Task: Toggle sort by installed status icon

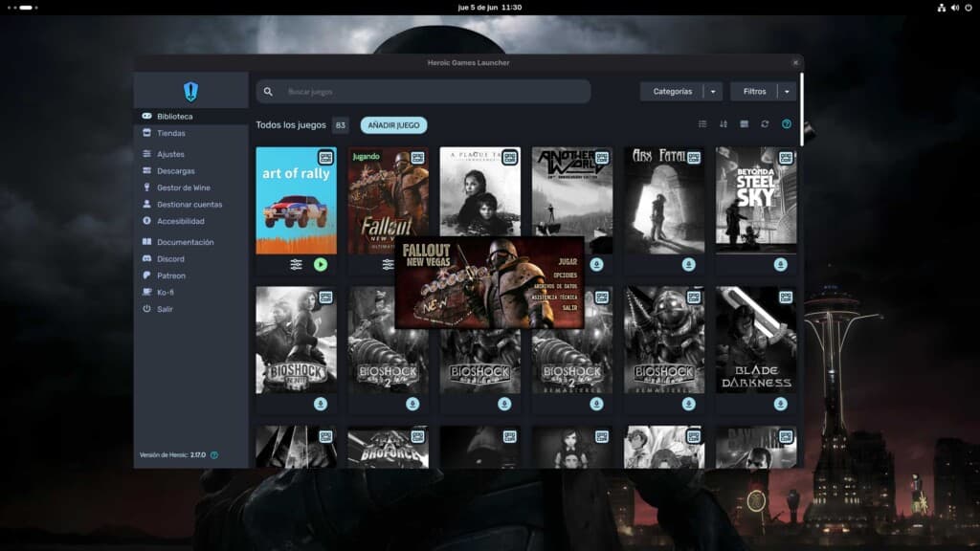Action: pyautogui.click(x=744, y=124)
